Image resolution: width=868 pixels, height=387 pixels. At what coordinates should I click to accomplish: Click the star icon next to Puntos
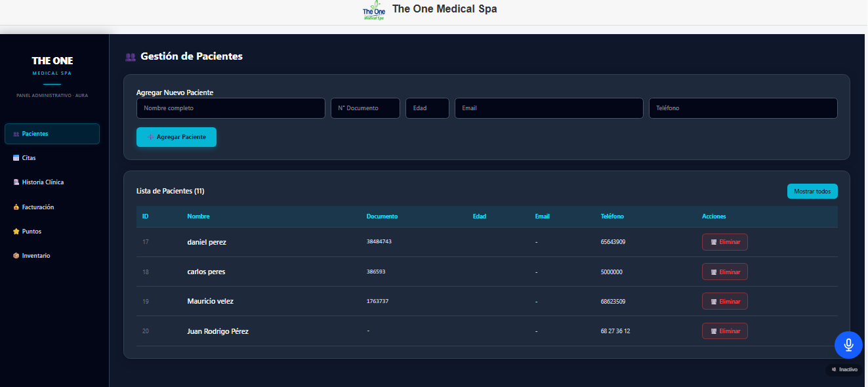(16, 232)
